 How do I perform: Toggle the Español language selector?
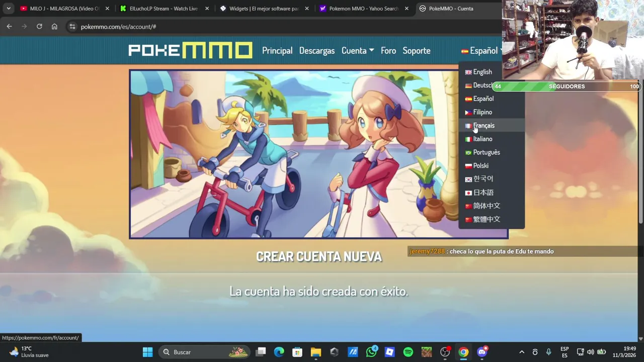click(x=480, y=51)
